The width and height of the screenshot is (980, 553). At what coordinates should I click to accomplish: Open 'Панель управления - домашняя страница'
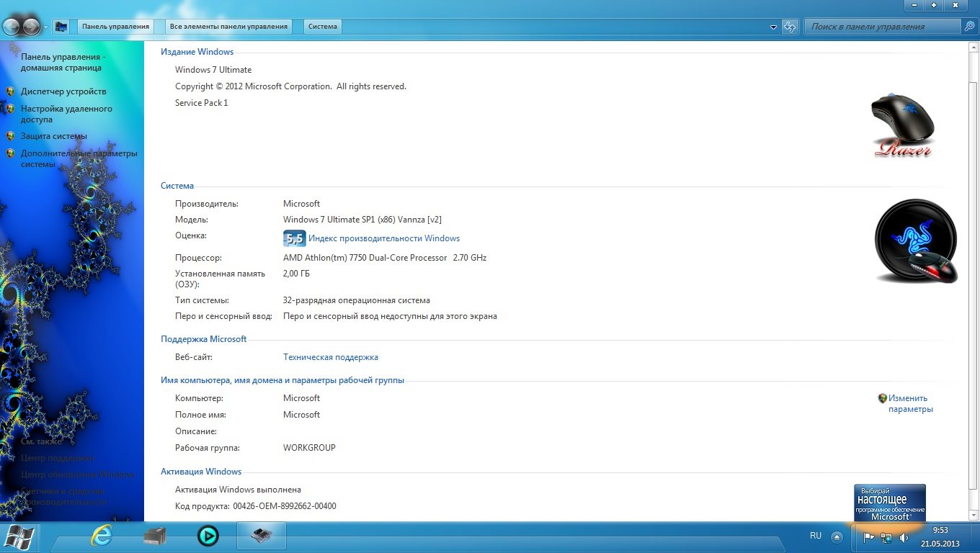pos(63,62)
